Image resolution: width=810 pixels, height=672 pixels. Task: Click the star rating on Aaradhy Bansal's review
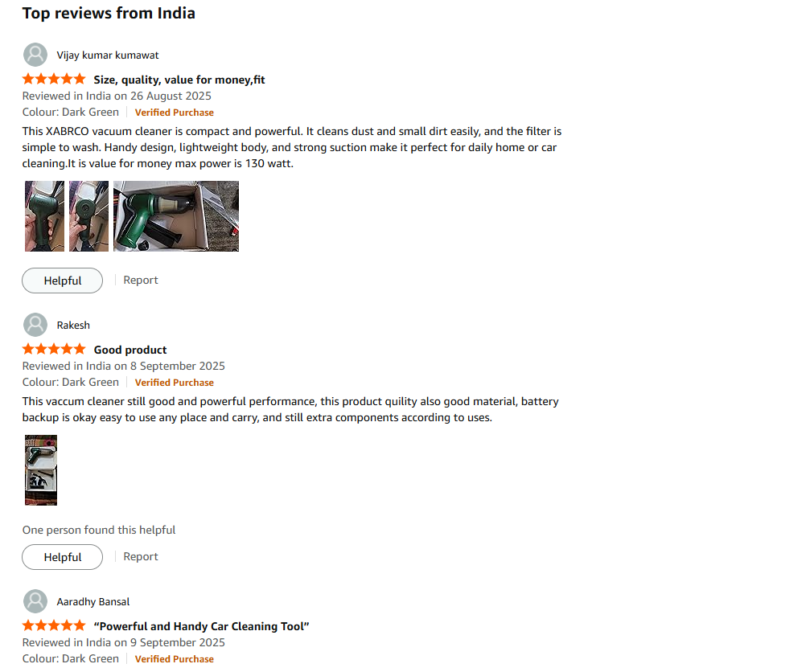click(x=54, y=626)
